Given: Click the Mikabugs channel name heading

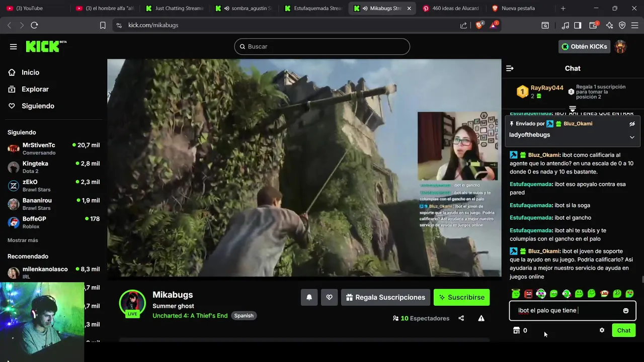Looking at the screenshot, I should click(173, 295).
